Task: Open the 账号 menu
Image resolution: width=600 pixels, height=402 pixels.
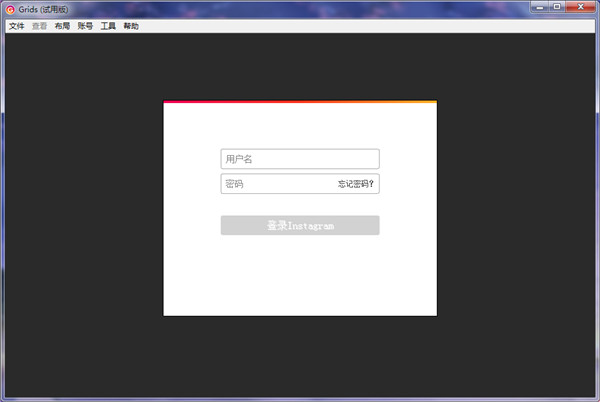Action: (85, 26)
